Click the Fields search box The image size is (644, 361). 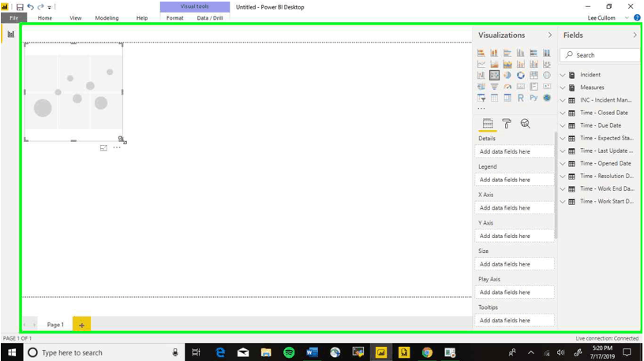click(x=600, y=55)
